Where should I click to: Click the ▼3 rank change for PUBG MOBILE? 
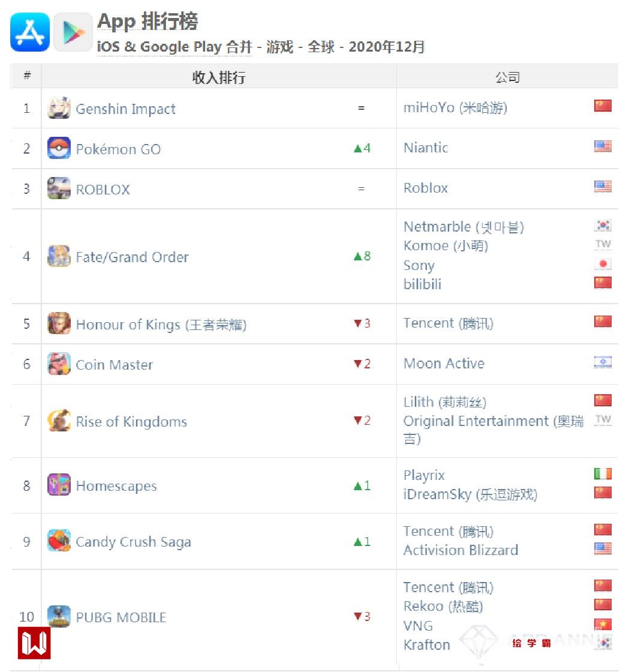[362, 617]
